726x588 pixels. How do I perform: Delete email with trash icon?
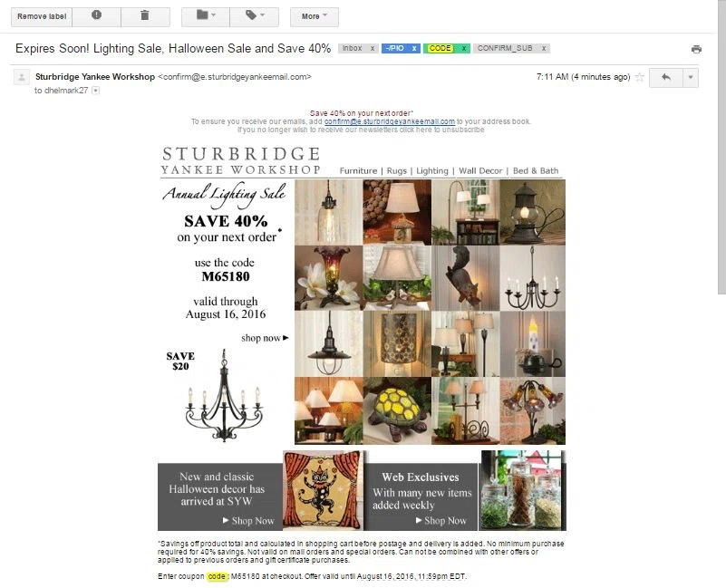145,16
